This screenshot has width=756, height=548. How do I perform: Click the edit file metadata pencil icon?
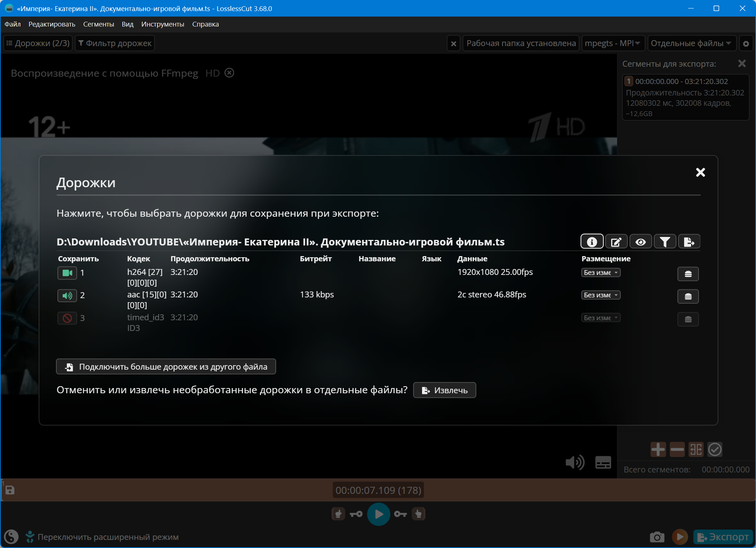pyautogui.click(x=616, y=242)
